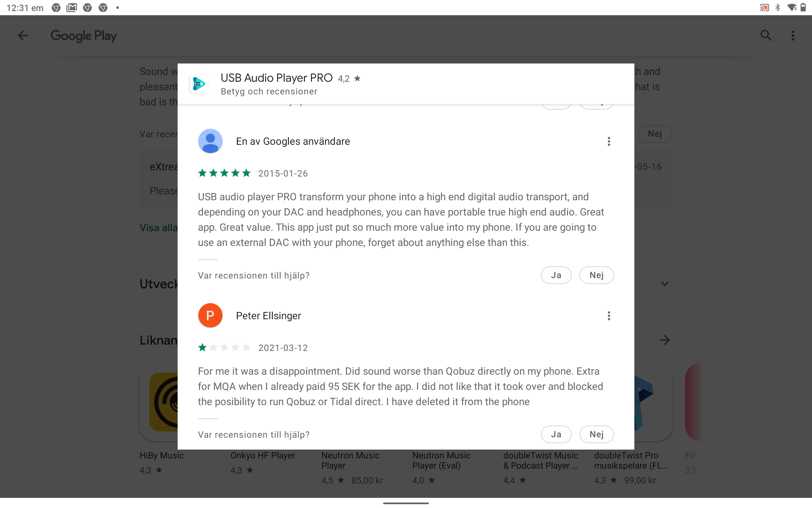Tap the arrow next to similar apps section
This screenshot has width=812, height=508.
click(665, 340)
